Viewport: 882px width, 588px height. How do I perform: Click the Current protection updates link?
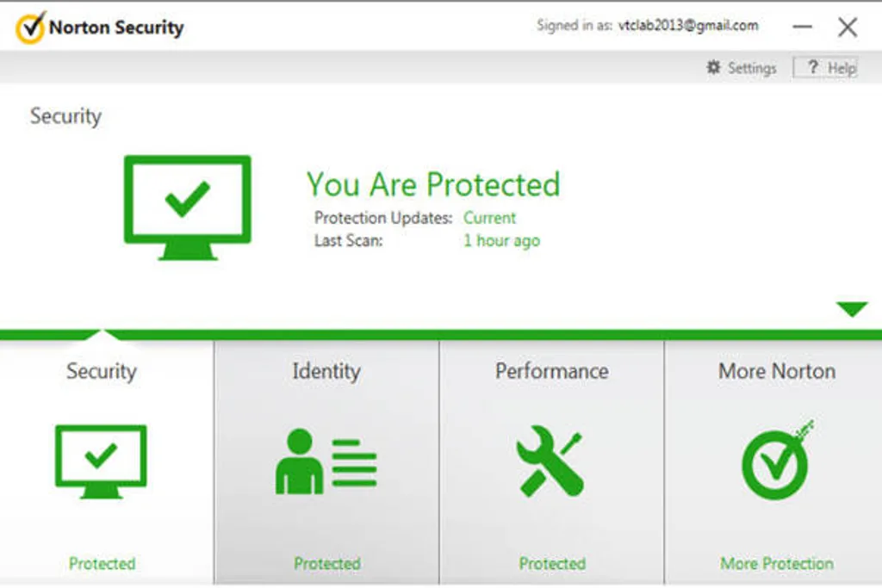(489, 218)
